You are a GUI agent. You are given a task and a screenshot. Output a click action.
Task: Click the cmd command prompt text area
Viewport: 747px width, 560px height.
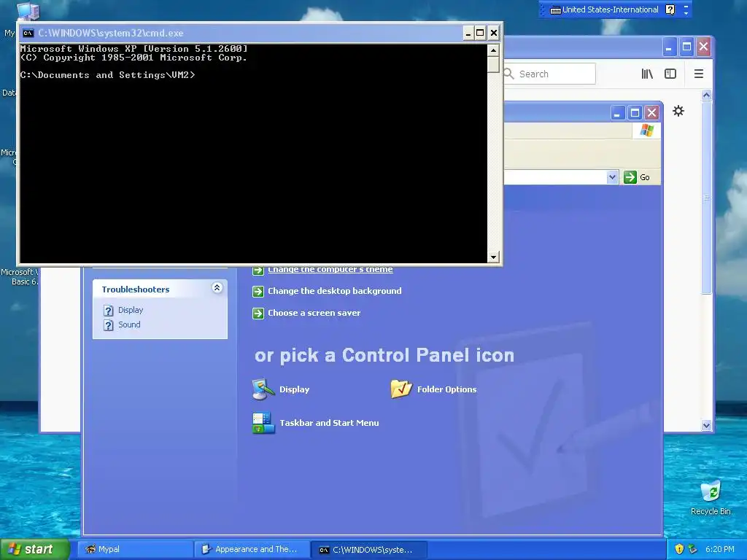tap(253, 153)
